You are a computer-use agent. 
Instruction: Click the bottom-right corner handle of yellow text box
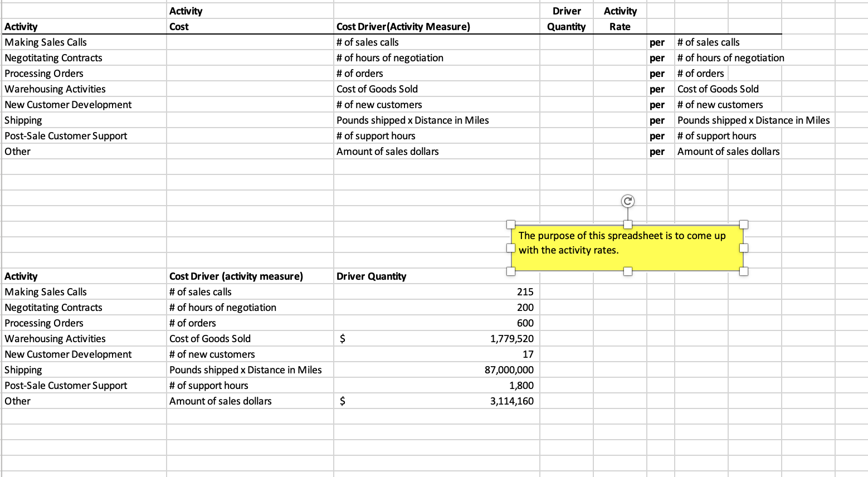tap(744, 271)
